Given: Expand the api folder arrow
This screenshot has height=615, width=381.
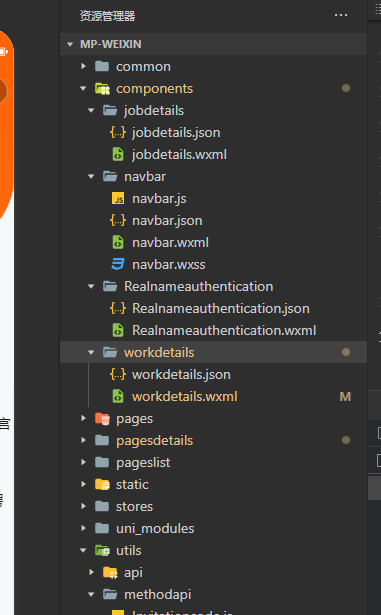Looking at the screenshot, I should point(91,572).
